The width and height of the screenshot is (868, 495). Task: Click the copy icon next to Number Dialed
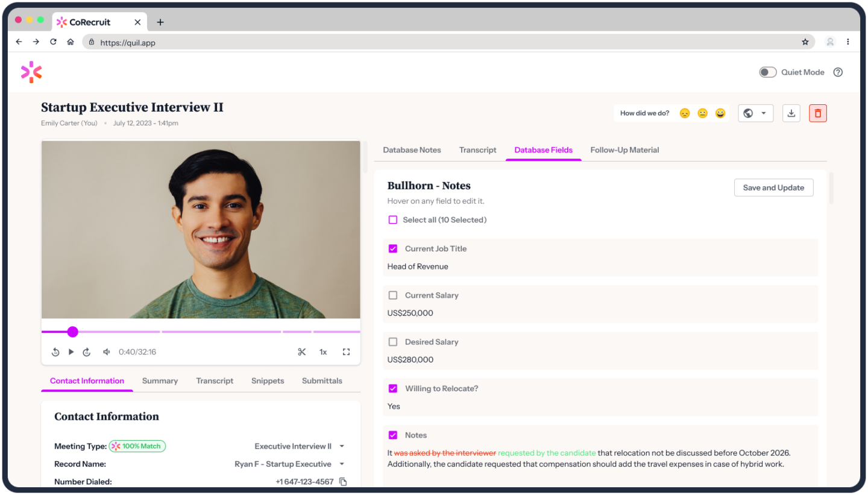click(x=343, y=481)
